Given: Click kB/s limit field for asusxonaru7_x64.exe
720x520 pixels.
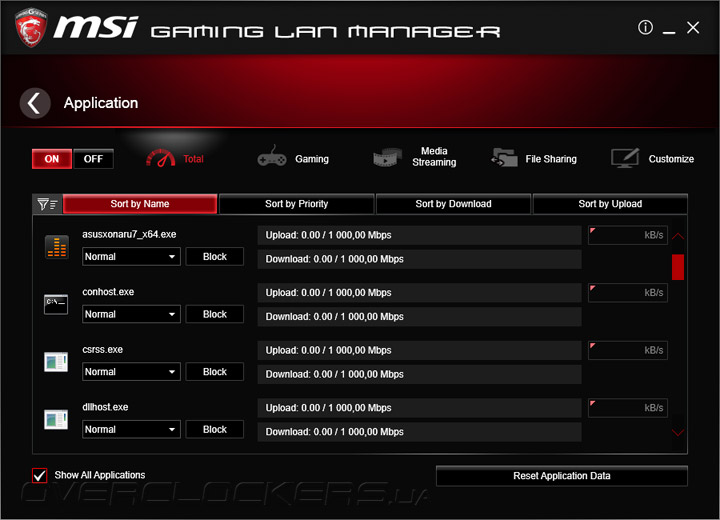Looking at the screenshot, I should coord(628,235).
